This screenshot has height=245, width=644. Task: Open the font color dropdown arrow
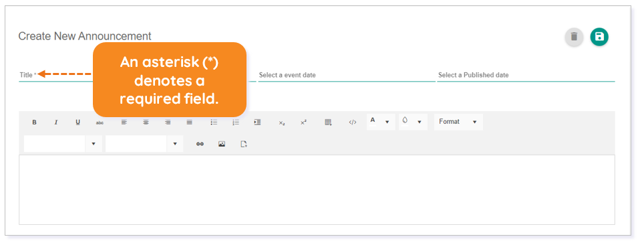tap(387, 122)
